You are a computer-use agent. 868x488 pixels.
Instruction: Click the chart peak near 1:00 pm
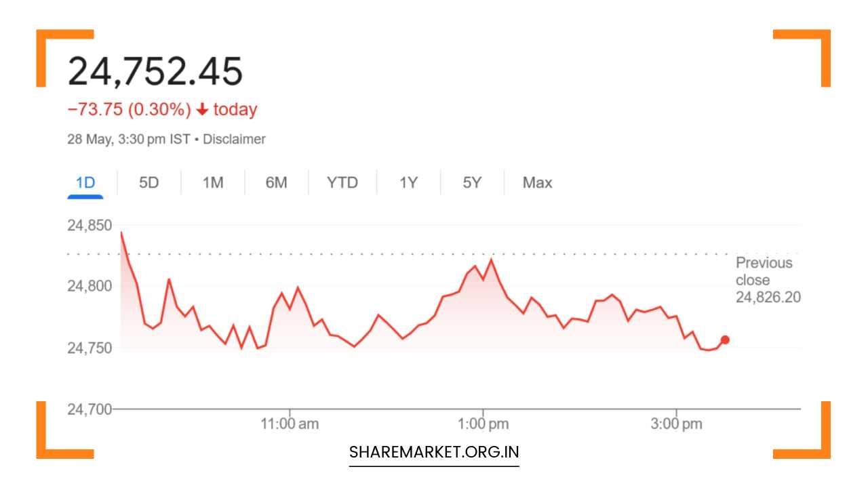click(490, 259)
